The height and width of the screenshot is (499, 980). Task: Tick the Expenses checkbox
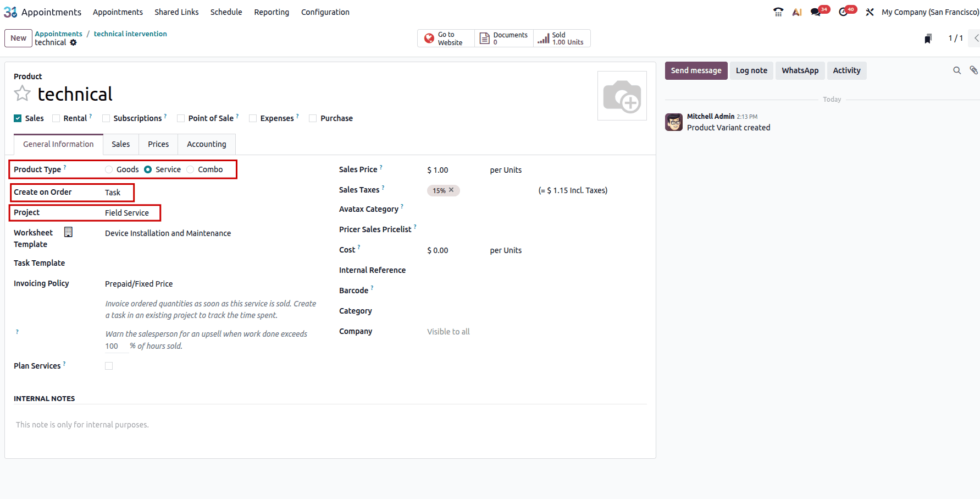pyautogui.click(x=253, y=118)
